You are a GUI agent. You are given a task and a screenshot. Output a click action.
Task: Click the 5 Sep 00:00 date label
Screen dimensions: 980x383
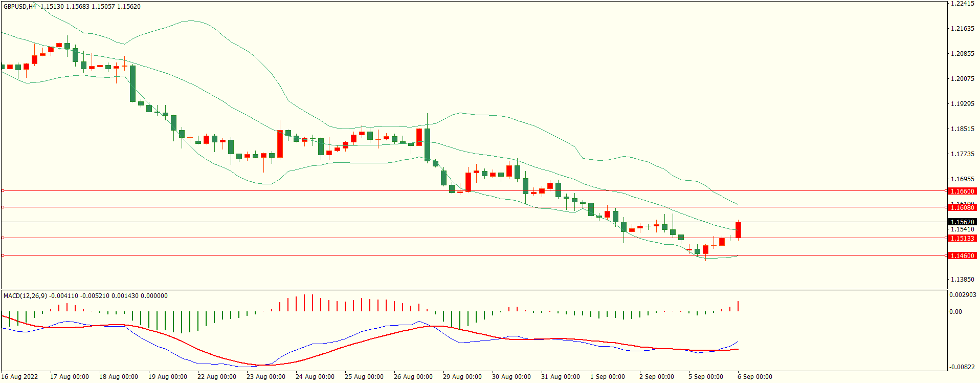706,377
